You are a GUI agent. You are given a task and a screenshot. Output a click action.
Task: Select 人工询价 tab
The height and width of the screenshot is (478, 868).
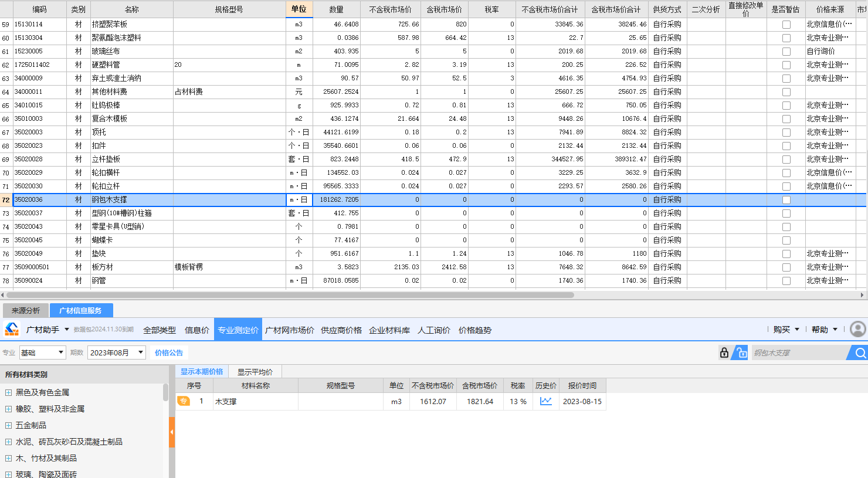434,330
